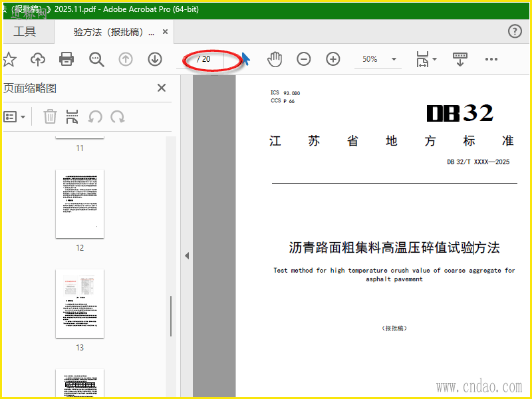The height and width of the screenshot is (399, 532).
Task: Show more tools ellipsis menu
Action: (491, 59)
